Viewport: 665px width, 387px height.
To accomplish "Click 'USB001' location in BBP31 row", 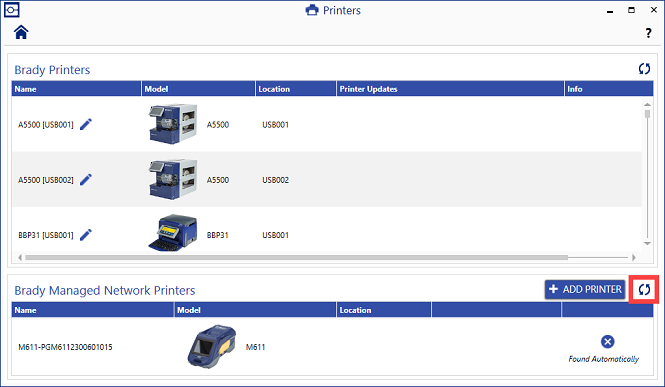I will tap(275, 235).
